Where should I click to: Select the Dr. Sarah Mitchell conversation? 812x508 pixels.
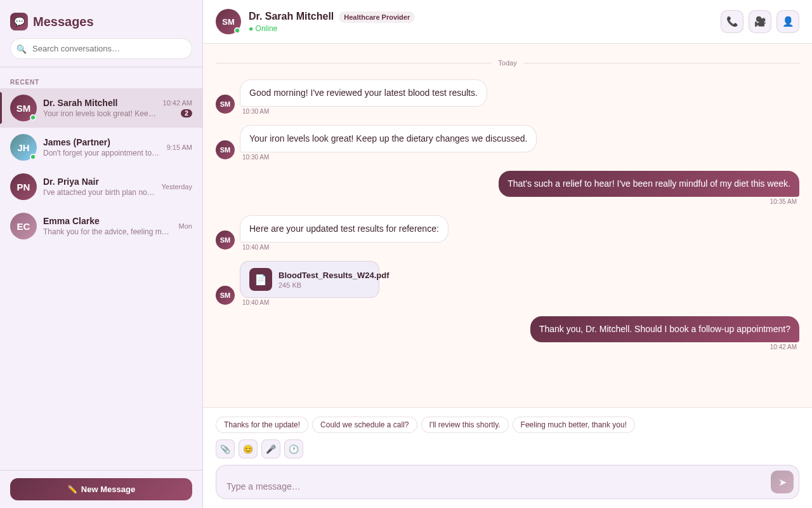pos(101,108)
